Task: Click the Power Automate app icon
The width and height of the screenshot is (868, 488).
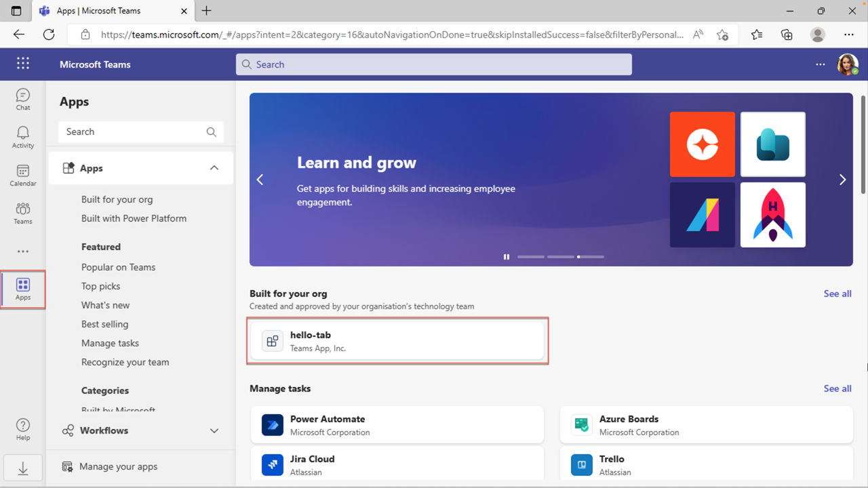Action: tap(273, 425)
